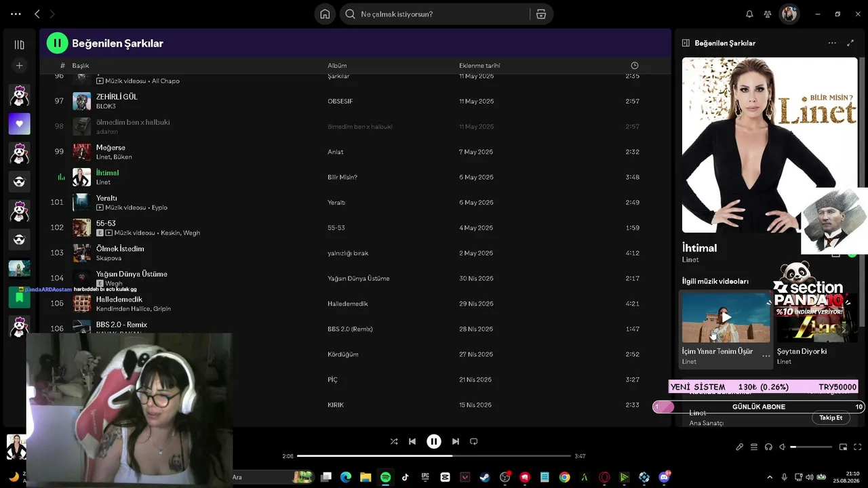Screen dimensions: 868x488
Task: Hide the now playing side panel
Action: pos(686,43)
